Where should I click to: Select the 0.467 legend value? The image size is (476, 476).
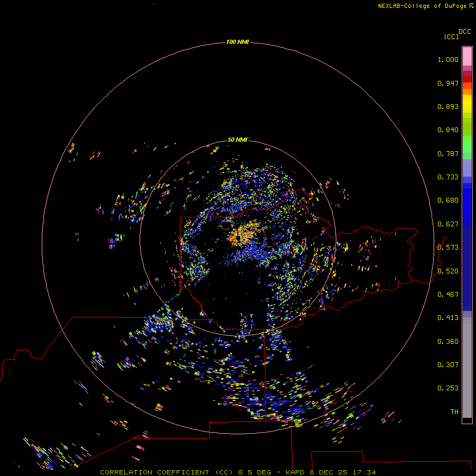[x=448, y=295]
